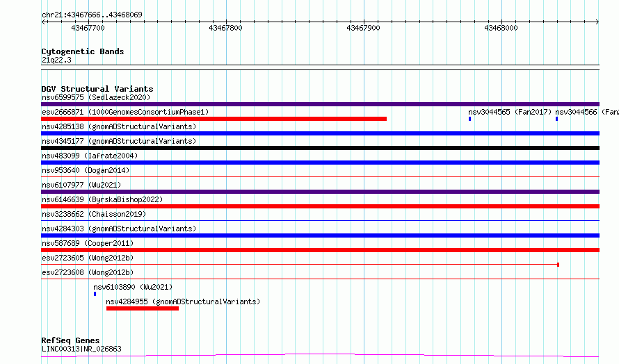Click ruler position 43467700
Image resolution: width=619 pixels, height=364 pixels.
click(x=88, y=28)
